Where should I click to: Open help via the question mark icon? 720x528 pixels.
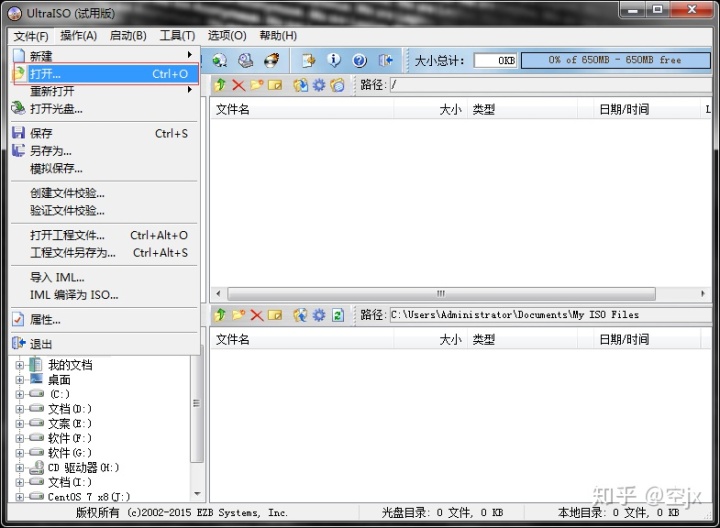click(x=360, y=60)
